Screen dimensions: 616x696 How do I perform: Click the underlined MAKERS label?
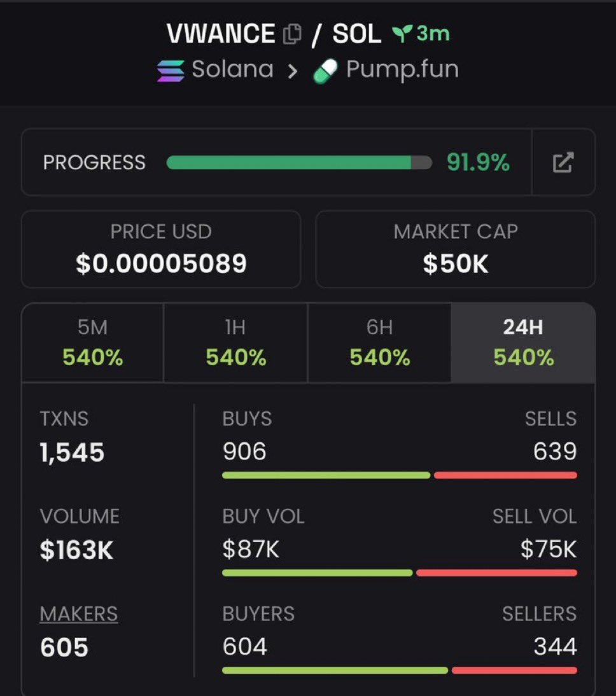(x=79, y=614)
